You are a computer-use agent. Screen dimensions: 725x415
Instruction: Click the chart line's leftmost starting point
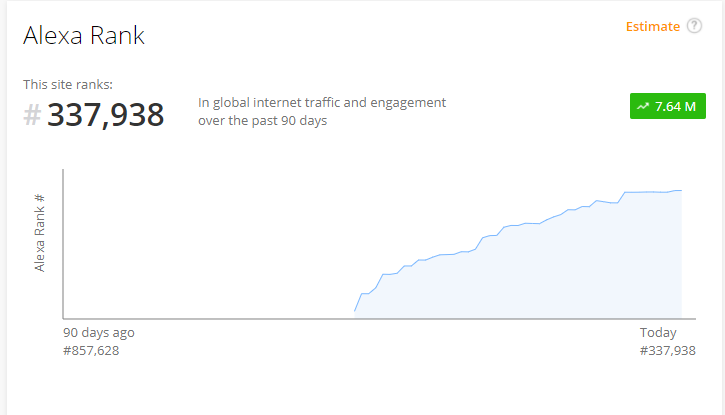(355, 311)
